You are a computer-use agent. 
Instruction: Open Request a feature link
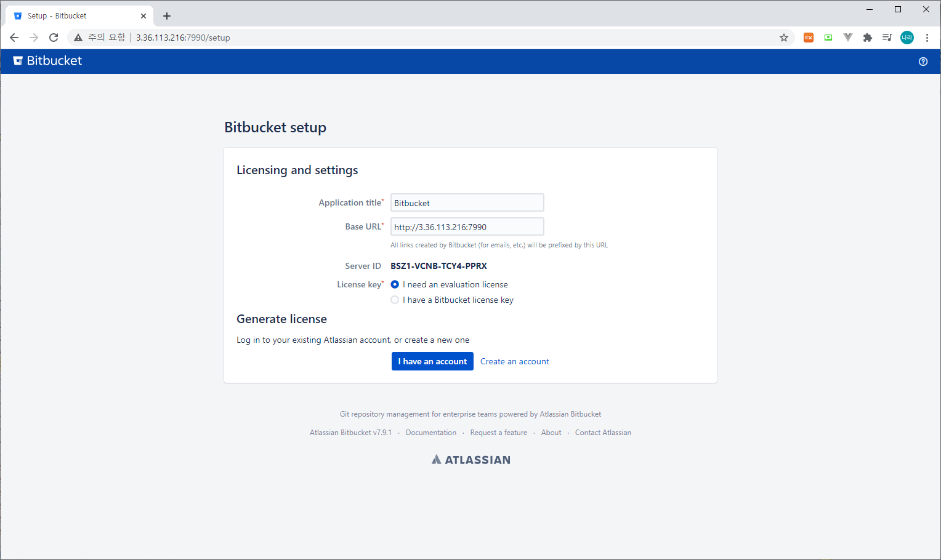coord(499,433)
